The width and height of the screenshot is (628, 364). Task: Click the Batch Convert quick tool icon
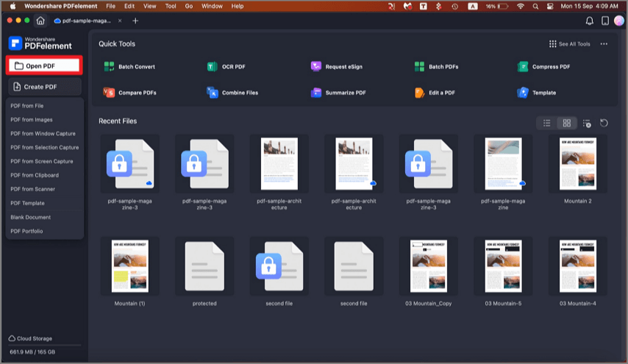point(109,66)
